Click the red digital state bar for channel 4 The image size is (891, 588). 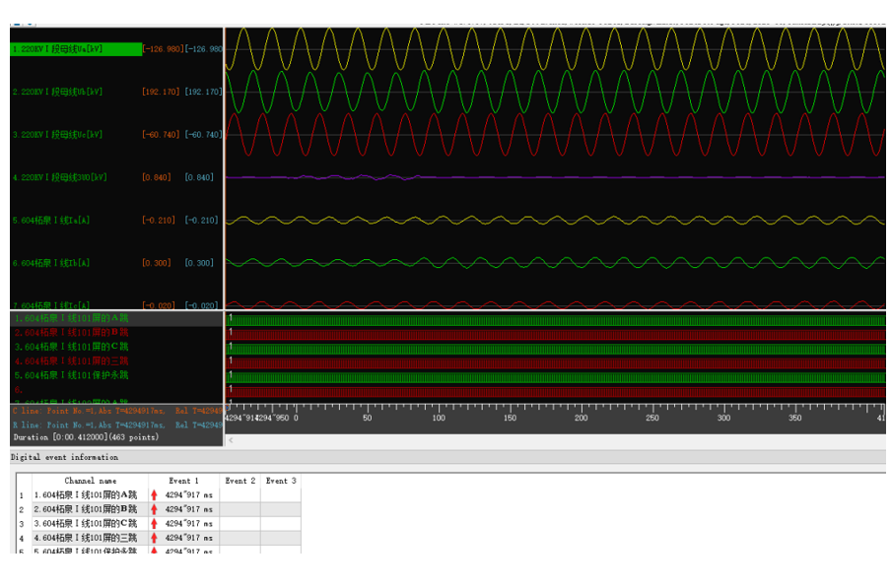556,363
